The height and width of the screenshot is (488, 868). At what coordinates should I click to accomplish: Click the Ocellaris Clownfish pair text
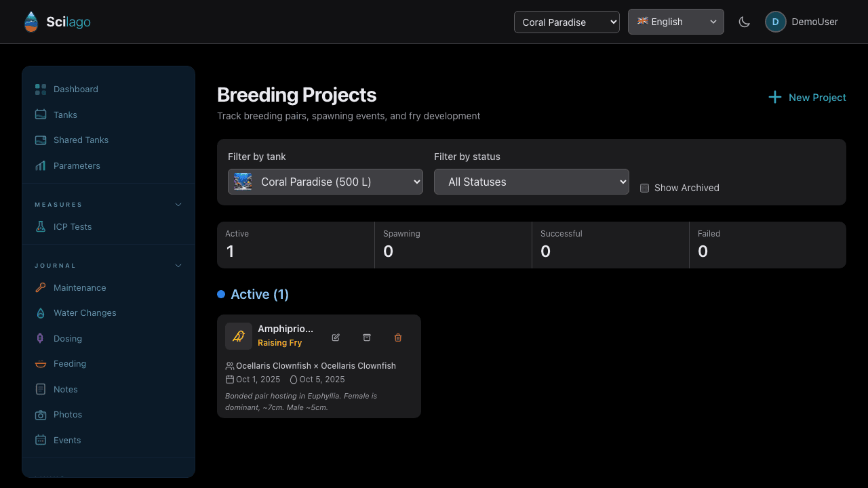pyautogui.click(x=316, y=366)
